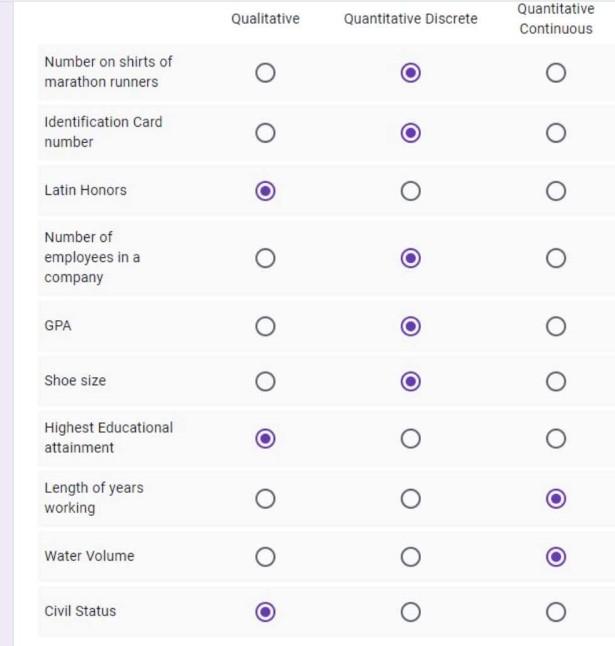Click the Civil Status row label

[x=80, y=611]
